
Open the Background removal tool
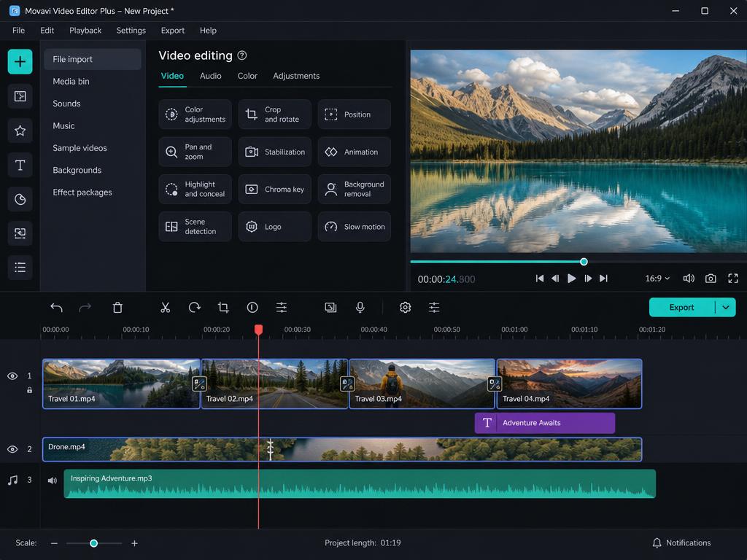[355, 190]
